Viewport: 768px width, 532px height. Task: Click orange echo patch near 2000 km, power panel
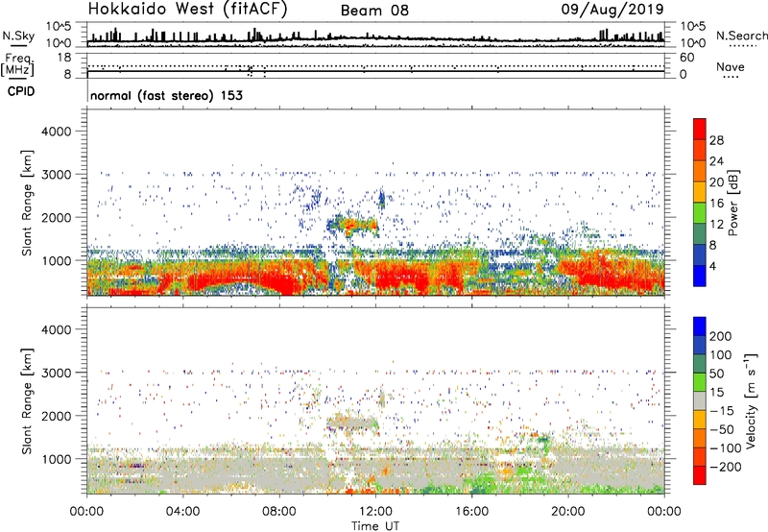point(353,226)
